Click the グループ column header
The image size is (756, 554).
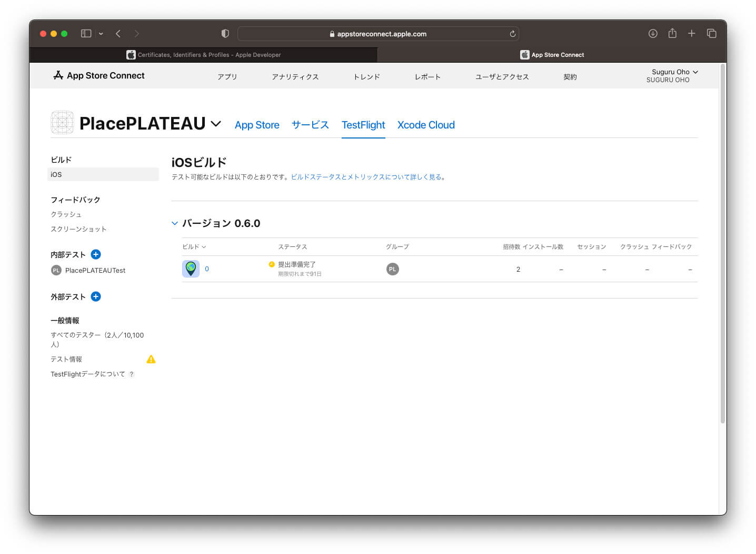(397, 246)
